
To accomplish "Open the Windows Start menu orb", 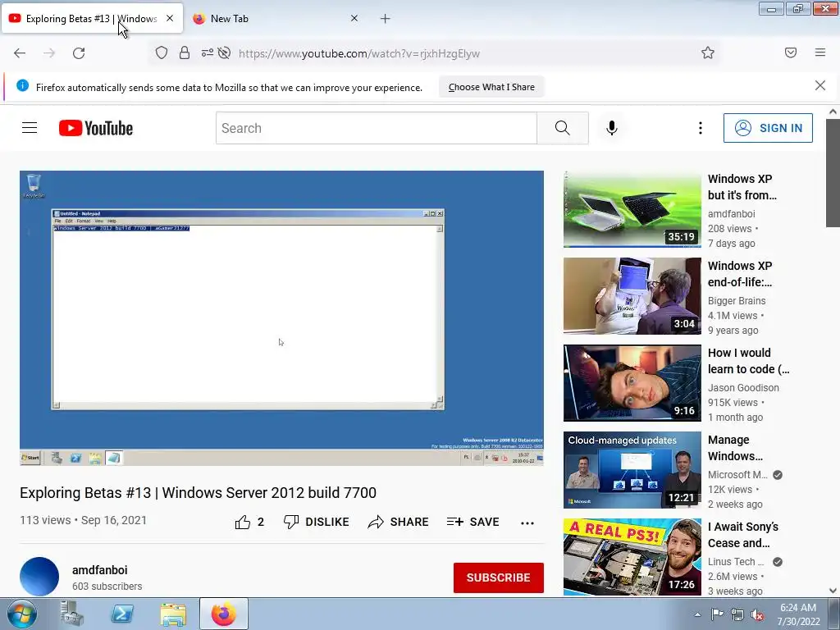I will [22, 614].
